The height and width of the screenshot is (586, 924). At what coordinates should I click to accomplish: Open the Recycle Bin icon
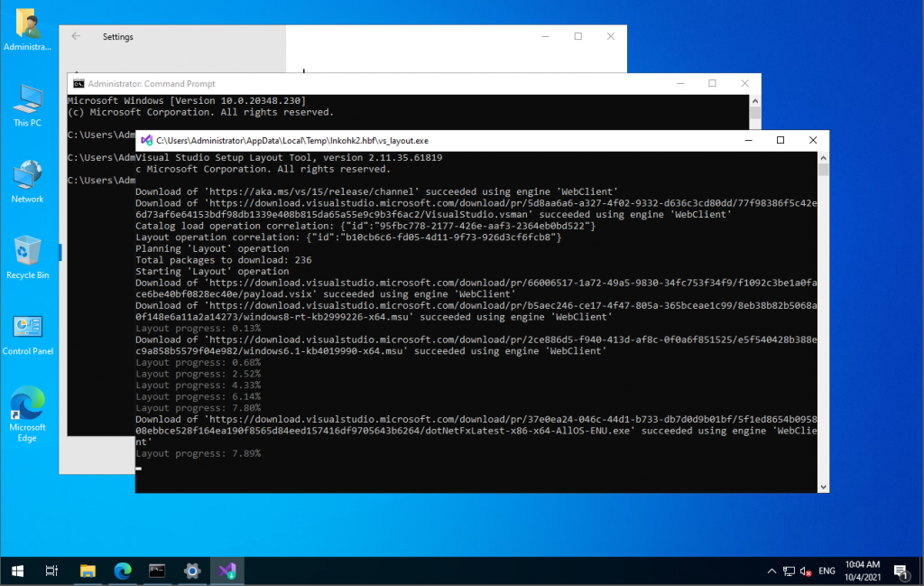pyautogui.click(x=27, y=257)
